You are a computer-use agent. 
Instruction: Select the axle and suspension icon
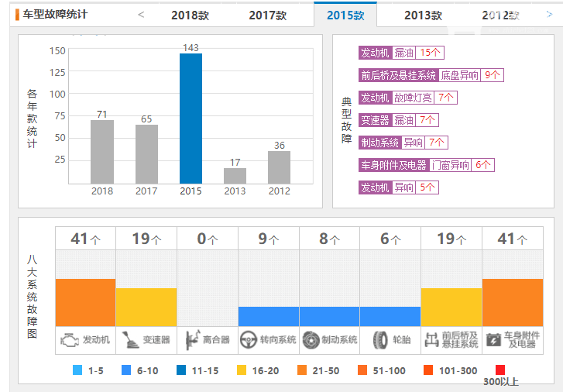point(431,340)
